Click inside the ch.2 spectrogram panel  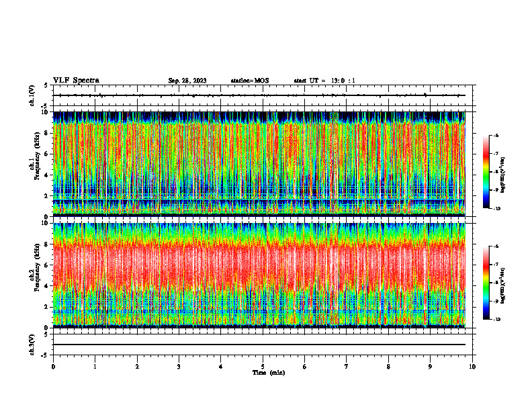(x=259, y=275)
